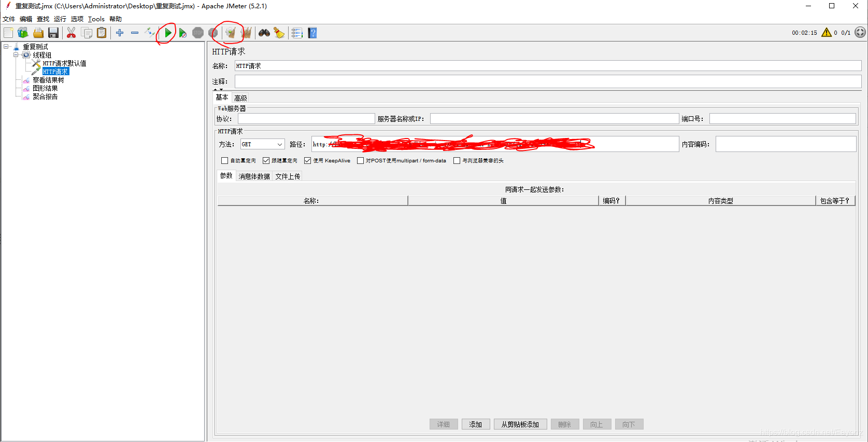Enable 对POST使用multipart / form-data checkbox
The height and width of the screenshot is (442, 868).
(360, 160)
